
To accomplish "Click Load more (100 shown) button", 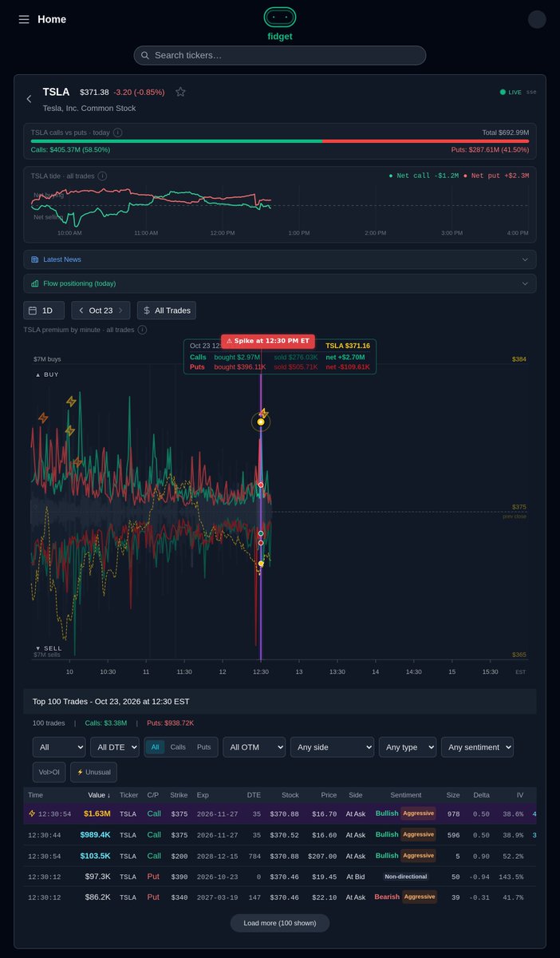I will (x=280, y=923).
